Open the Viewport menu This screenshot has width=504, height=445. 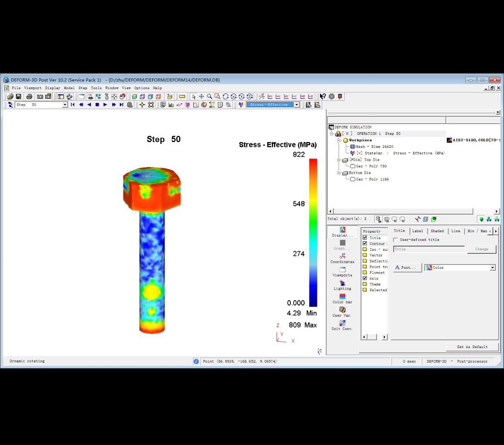point(32,88)
